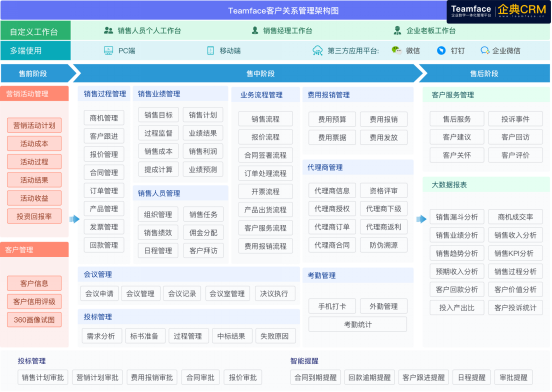This screenshot has height=392, width=552.
Task: Open the 售后服务 box
Action: [457, 119]
